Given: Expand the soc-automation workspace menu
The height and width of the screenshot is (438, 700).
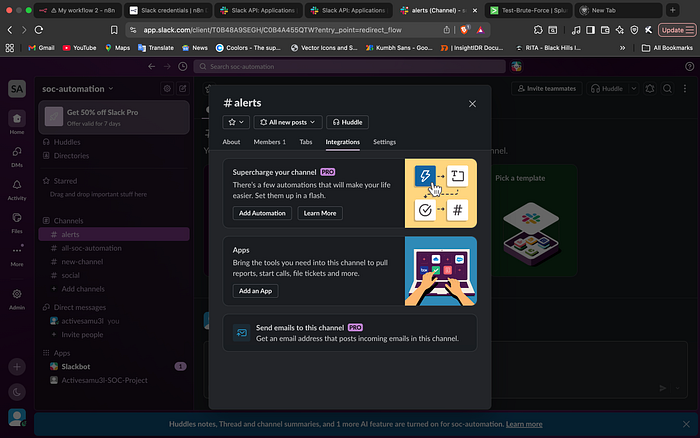Looking at the screenshot, I should pyautogui.click(x=78, y=89).
